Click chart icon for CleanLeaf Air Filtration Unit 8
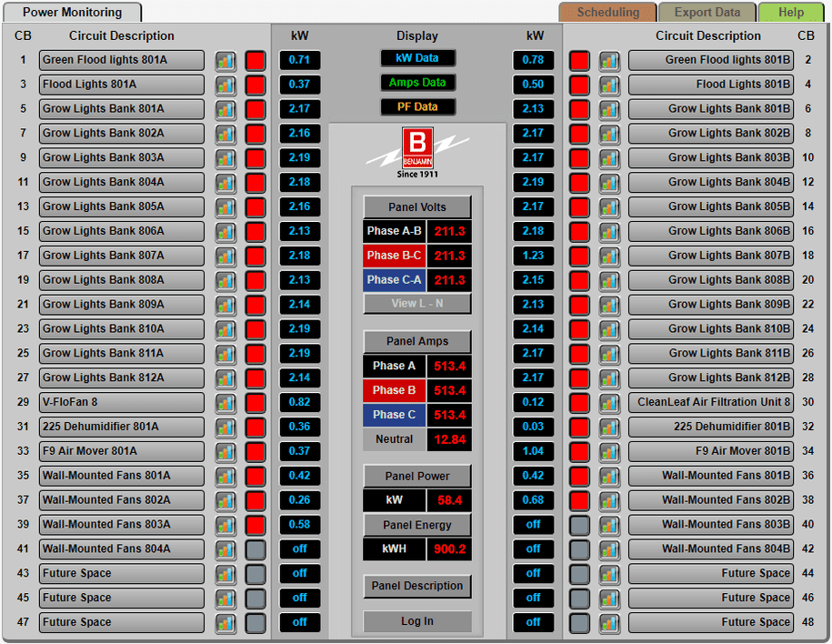Screen dimensions: 832x644 [609, 403]
